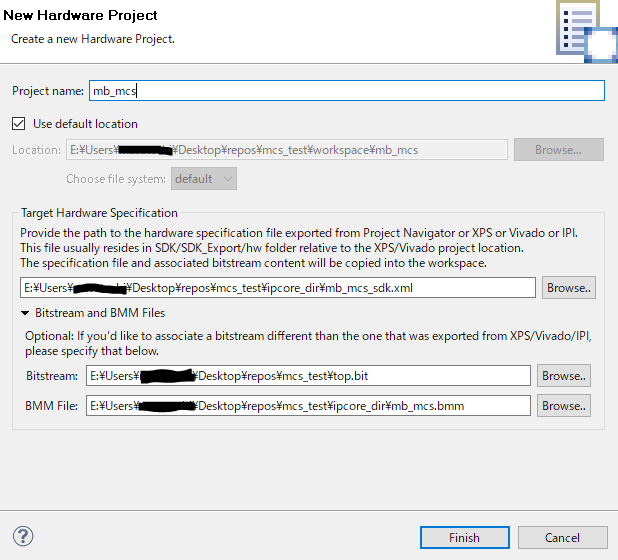Click the Project name label
618x560 pixels.
pyautogui.click(x=48, y=91)
